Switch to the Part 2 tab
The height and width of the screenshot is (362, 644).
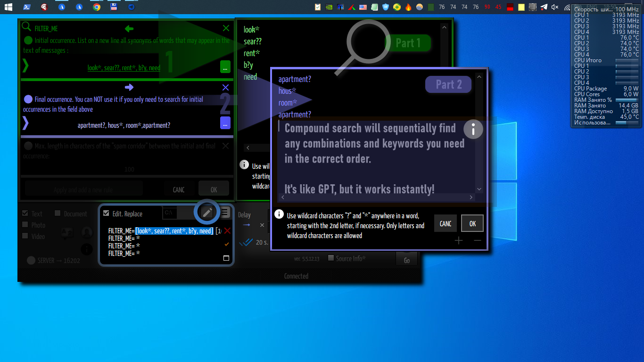pyautogui.click(x=448, y=84)
